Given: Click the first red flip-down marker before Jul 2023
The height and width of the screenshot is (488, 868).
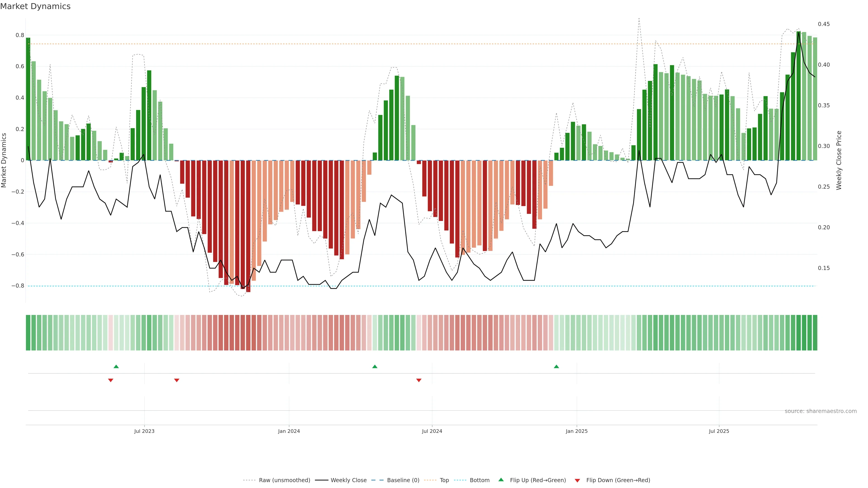Looking at the screenshot, I should pyautogui.click(x=111, y=380).
